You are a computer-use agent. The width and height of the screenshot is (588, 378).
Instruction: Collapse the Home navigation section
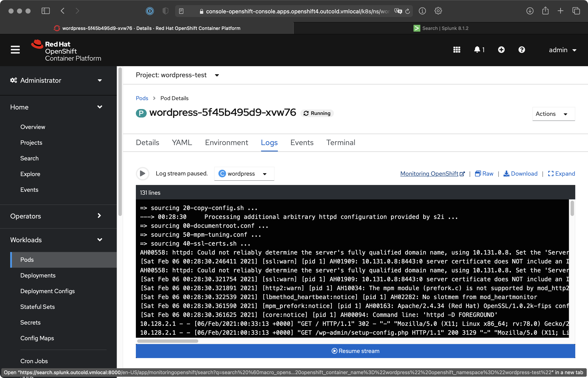pos(56,107)
